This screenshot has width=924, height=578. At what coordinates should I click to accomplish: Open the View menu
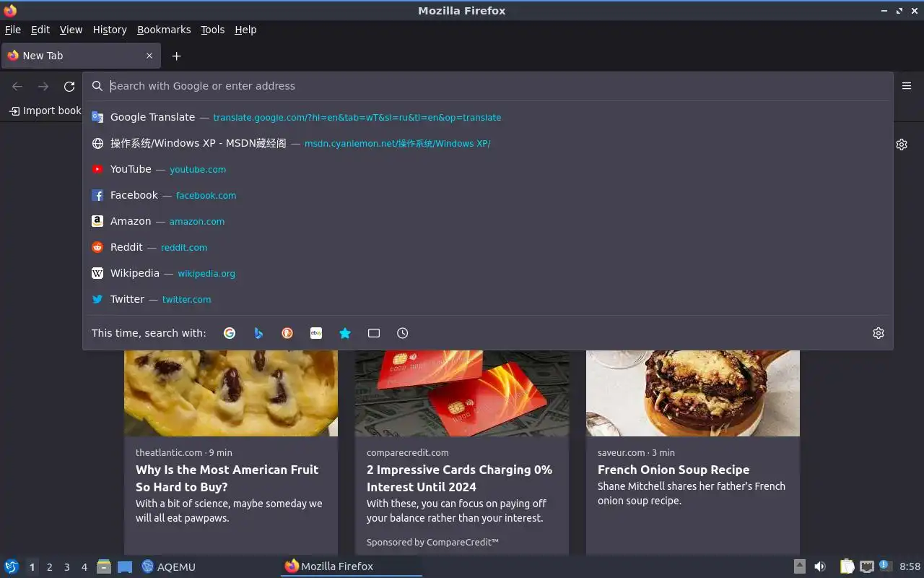(71, 30)
